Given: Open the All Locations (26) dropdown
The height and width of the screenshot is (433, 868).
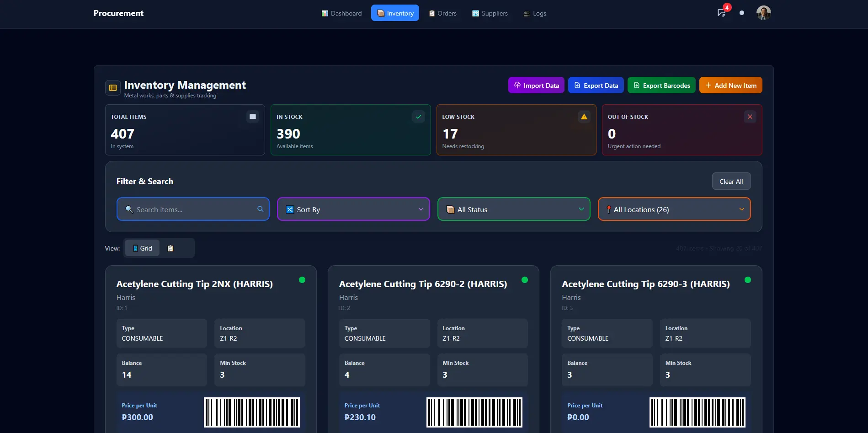Looking at the screenshot, I should point(673,209).
